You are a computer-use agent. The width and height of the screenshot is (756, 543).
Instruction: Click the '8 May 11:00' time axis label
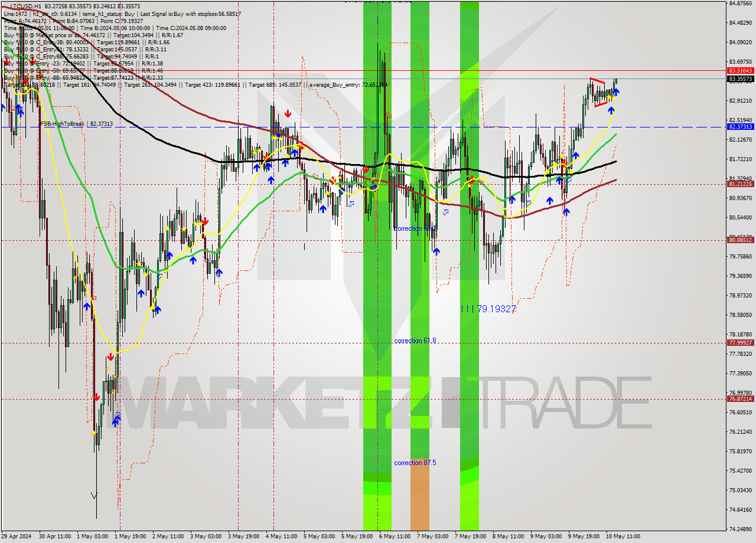[x=508, y=537]
